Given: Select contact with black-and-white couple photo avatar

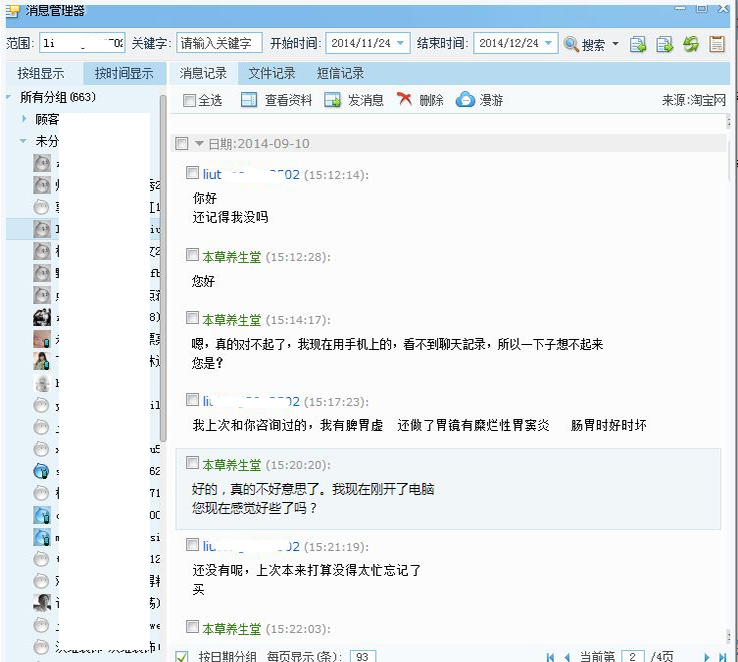Looking at the screenshot, I should (42, 317).
